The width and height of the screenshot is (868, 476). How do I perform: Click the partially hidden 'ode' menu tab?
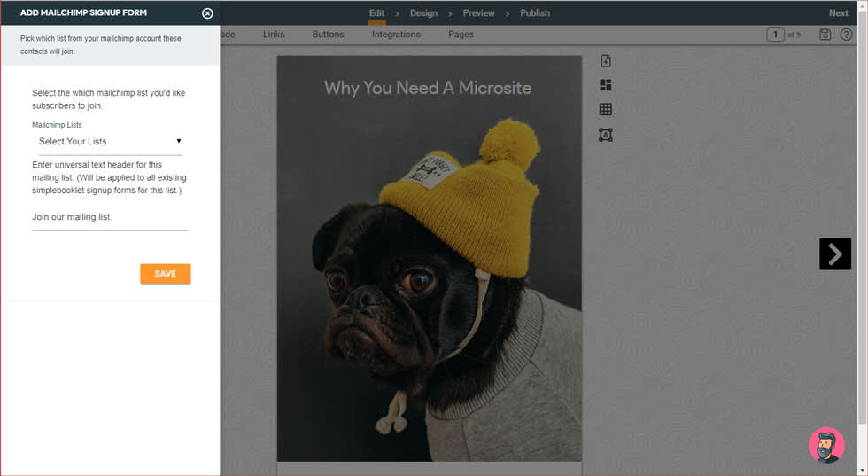pos(228,35)
